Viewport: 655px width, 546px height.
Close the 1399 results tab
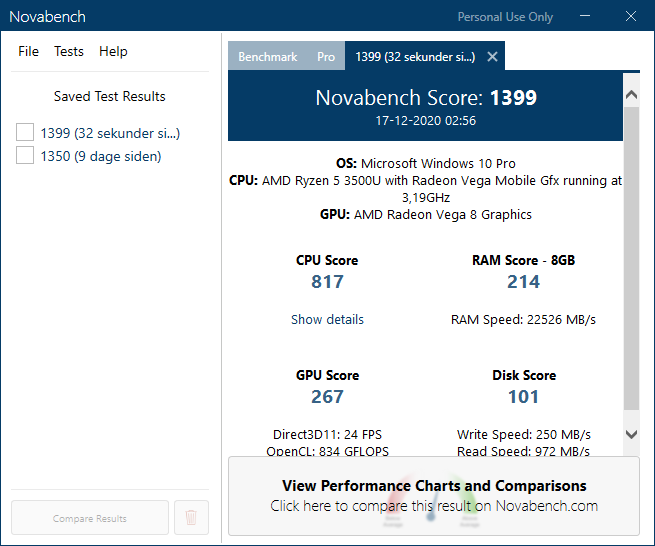pyautogui.click(x=492, y=57)
